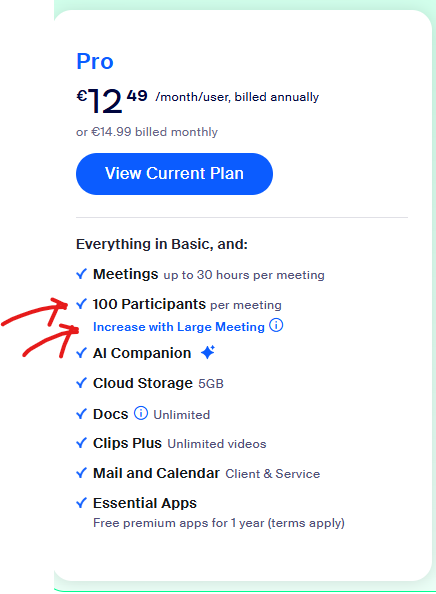Viewport: 436px width, 594px height.
Task: Click the Cloud Storage 5GB feature text
Action: 158,383
